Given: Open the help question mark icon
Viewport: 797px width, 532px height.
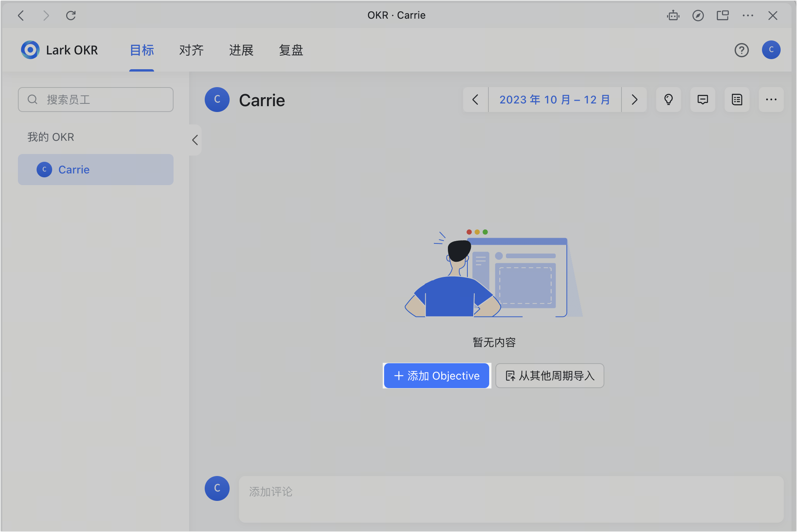Looking at the screenshot, I should (742, 50).
